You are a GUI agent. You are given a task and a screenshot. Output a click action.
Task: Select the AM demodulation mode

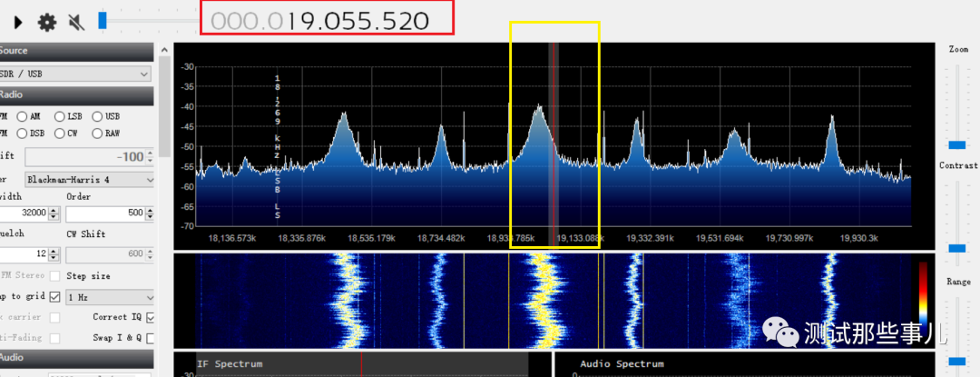(22, 116)
